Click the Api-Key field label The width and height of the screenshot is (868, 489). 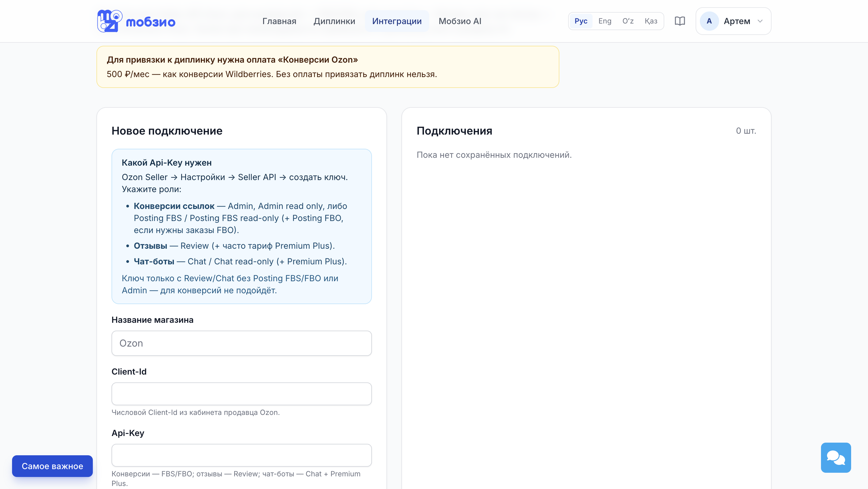pos(128,433)
